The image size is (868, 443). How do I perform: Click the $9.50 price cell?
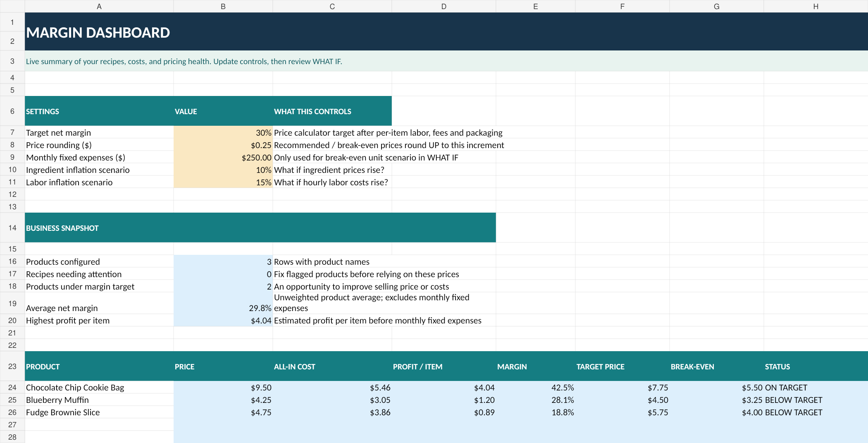(x=223, y=387)
